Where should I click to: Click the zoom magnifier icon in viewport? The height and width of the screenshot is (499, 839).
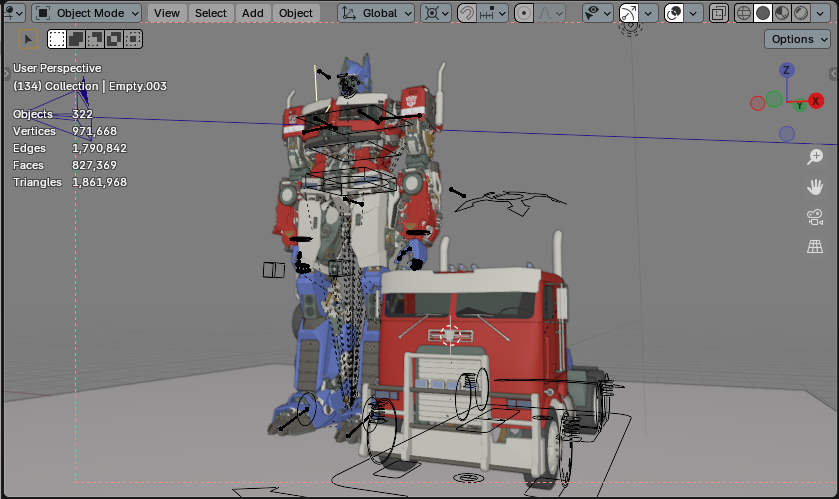(815, 157)
